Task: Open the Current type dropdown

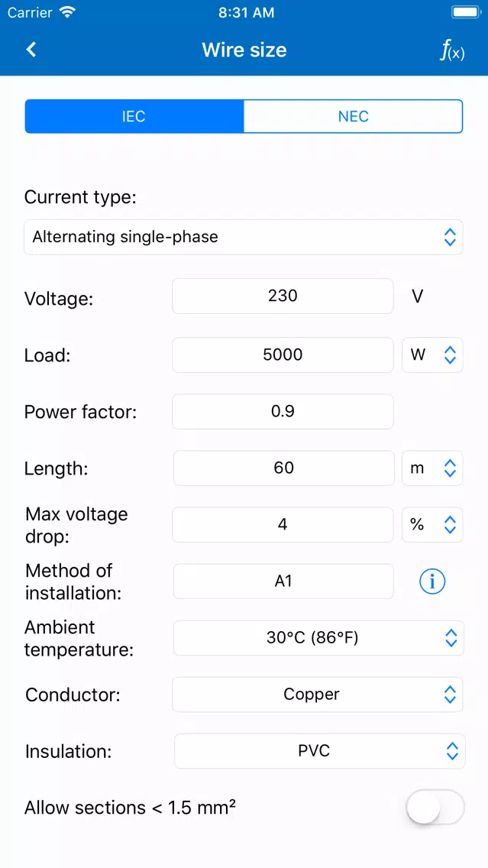Action: coord(244,237)
